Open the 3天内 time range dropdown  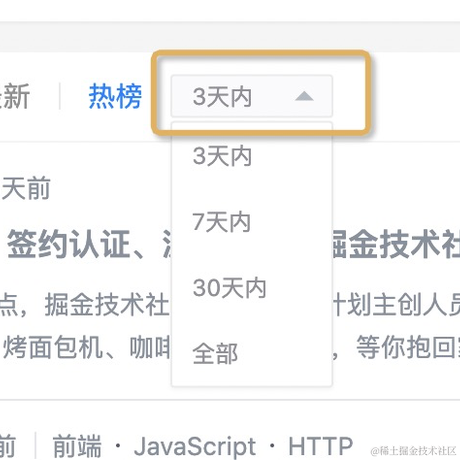click(x=252, y=96)
